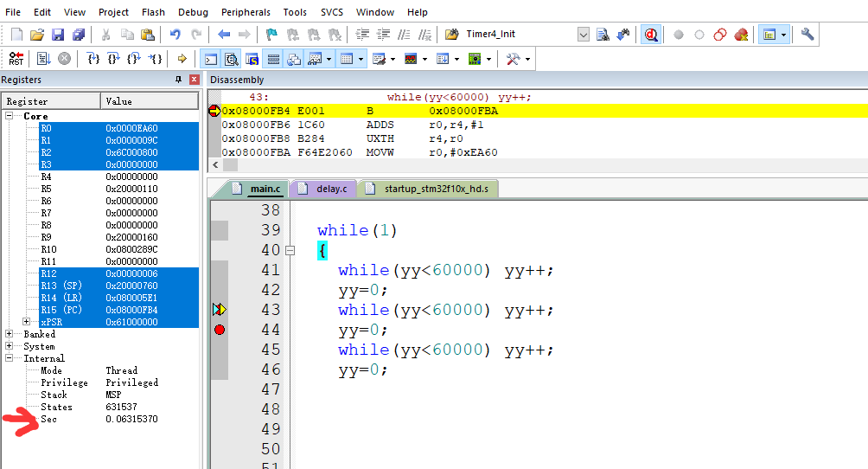Insert a bookmark with the flag icon
The height and width of the screenshot is (469, 868).
click(271, 35)
